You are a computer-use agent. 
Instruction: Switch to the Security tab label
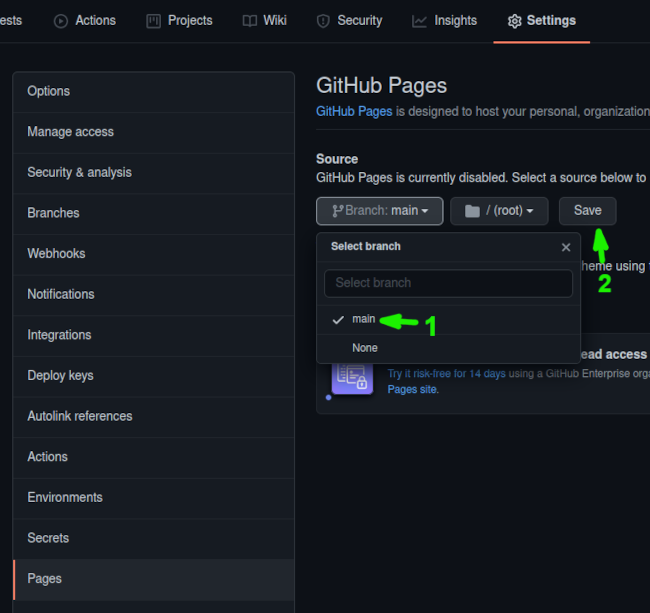(x=360, y=20)
